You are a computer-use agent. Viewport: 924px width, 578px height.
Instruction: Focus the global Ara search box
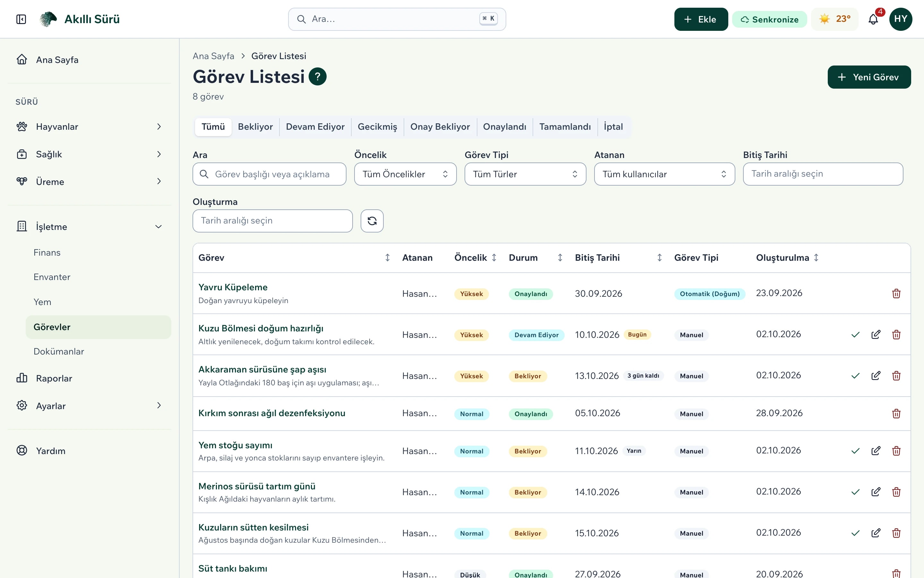[x=397, y=19]
